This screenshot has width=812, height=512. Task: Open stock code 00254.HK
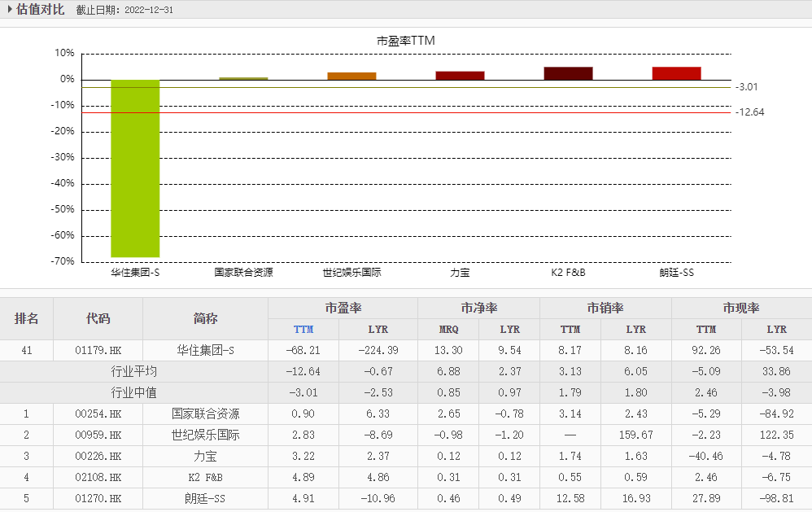point(98,414)
